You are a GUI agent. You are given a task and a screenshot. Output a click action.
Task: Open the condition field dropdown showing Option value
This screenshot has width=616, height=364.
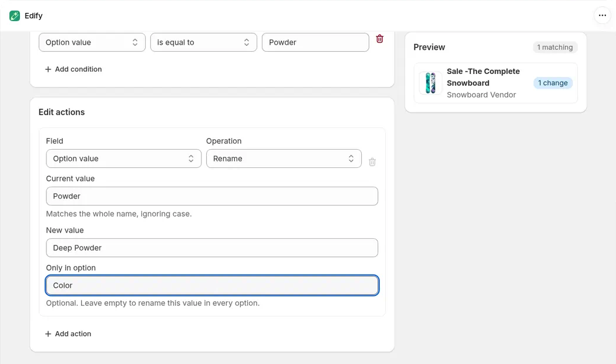[x=92, y=42]
